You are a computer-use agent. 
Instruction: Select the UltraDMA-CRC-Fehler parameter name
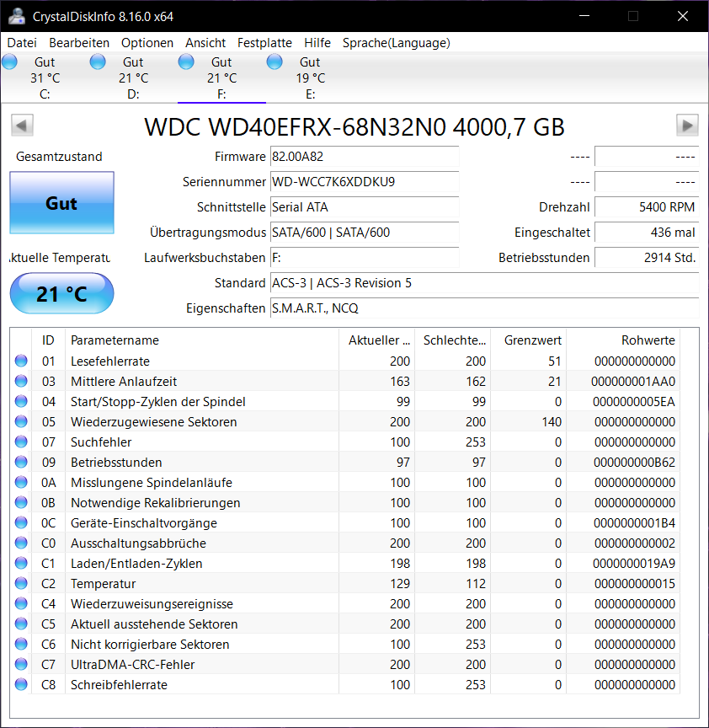133,665
